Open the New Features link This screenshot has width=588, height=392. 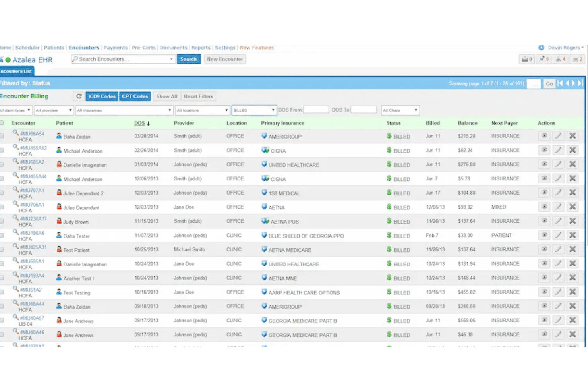pos(257,48)
